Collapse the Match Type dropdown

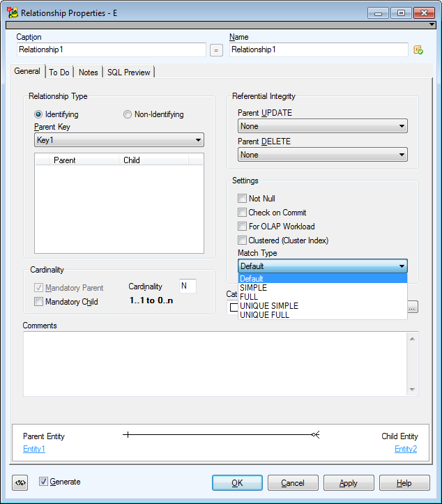point(322,266)
